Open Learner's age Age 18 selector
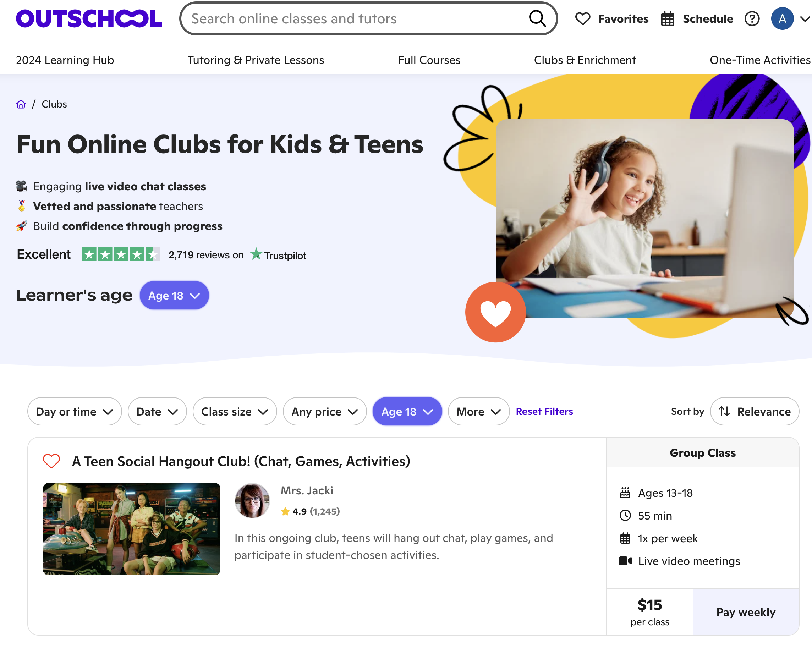The width and height of the screenshot is (812, 648). coord(174,296)
